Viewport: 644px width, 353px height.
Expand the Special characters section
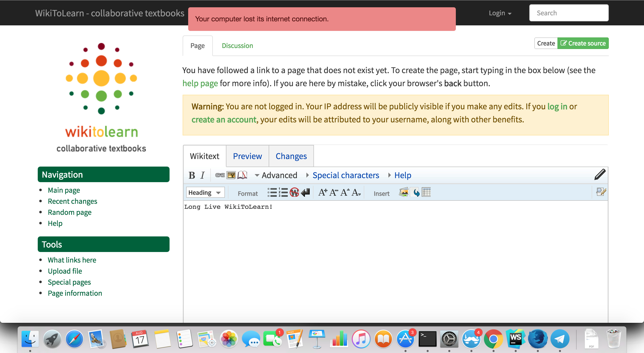coord(345,175)
